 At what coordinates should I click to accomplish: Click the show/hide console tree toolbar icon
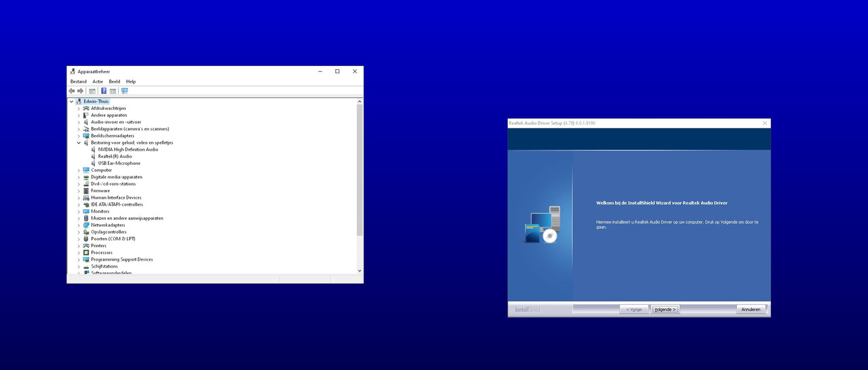[92, 91]
